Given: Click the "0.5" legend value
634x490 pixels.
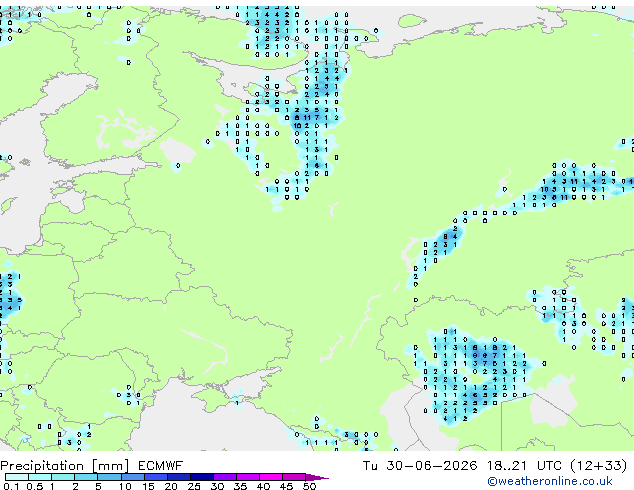Looking at the screenshot, I should point(34,486).
